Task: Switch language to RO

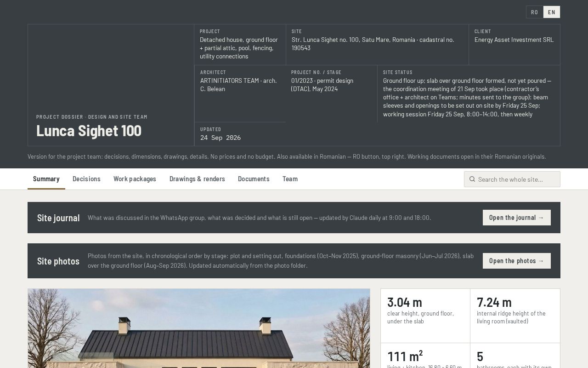Action: (534, 12)
